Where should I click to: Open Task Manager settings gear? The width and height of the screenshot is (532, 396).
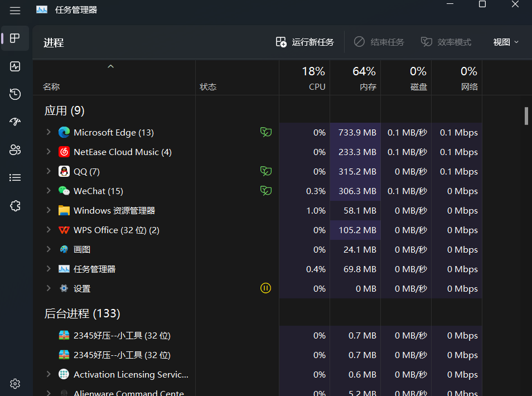click(x=15, y=384)
